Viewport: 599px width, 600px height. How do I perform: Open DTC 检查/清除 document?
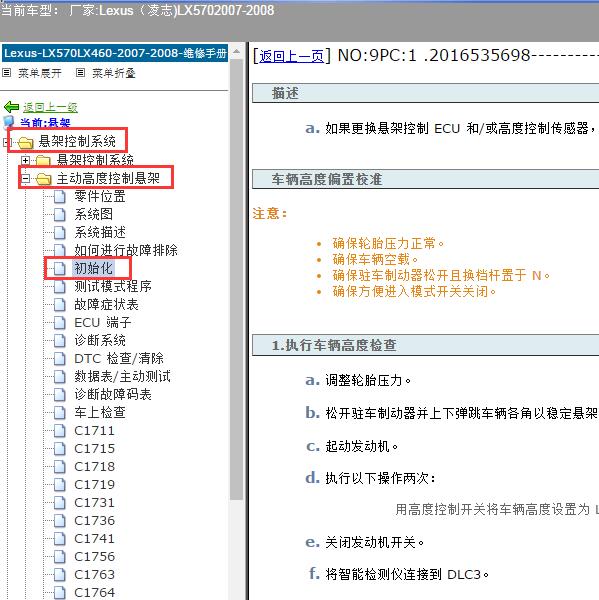(x=119, y=359)
